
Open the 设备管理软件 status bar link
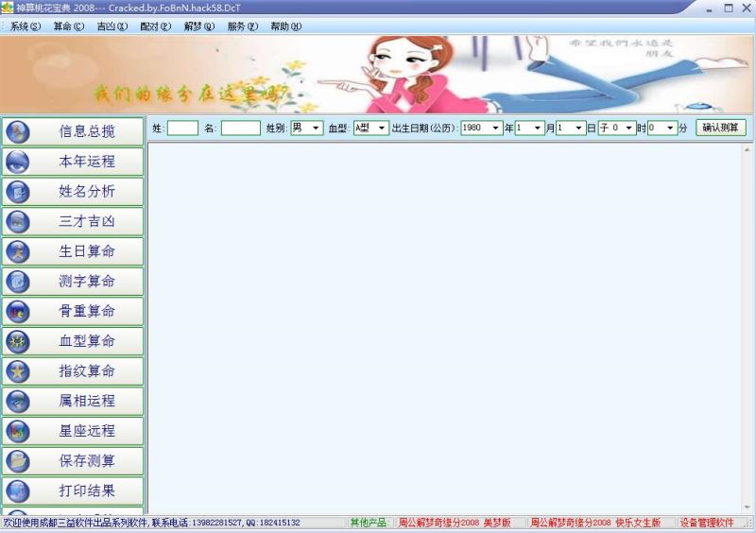point(707,523)
